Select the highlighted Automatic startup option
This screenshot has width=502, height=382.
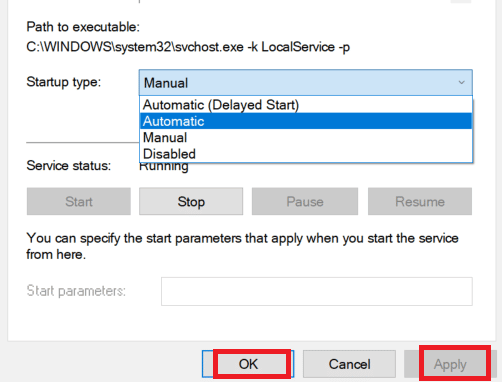point(306,121)
